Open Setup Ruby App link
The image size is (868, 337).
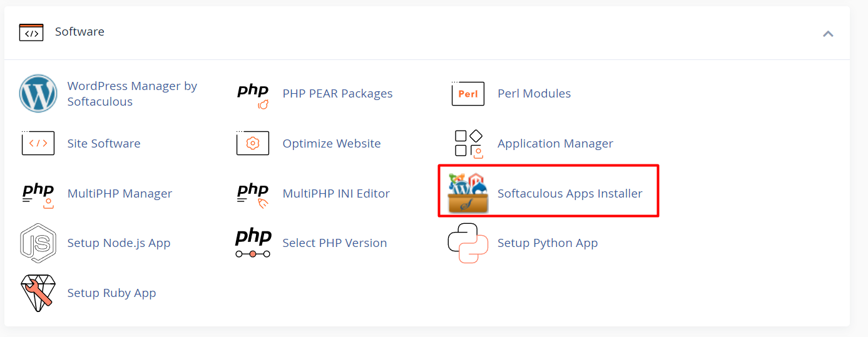[x=111, y=293]
